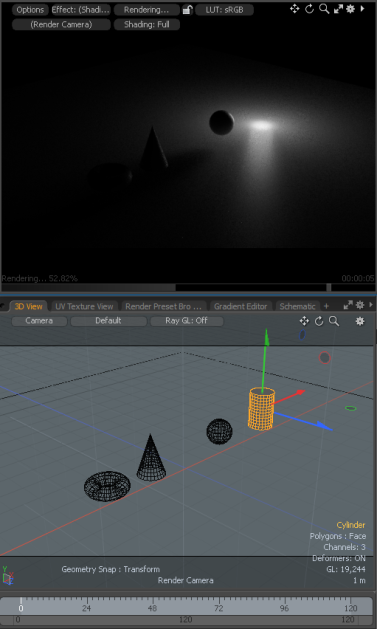Open the Effect: (Shading) dropdown

coord(81,10)
